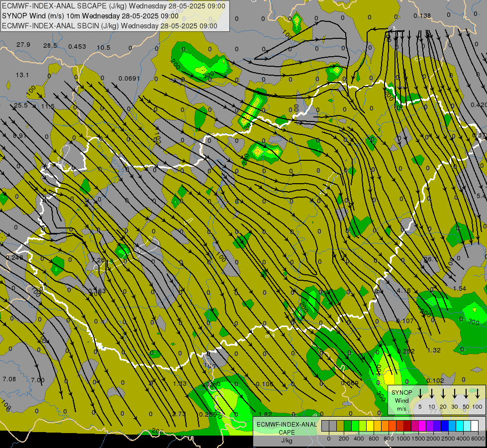Screen dimensions: 487x448
Task: Click the 30 m/s wind arrow in legend
Action: (454, 393)
